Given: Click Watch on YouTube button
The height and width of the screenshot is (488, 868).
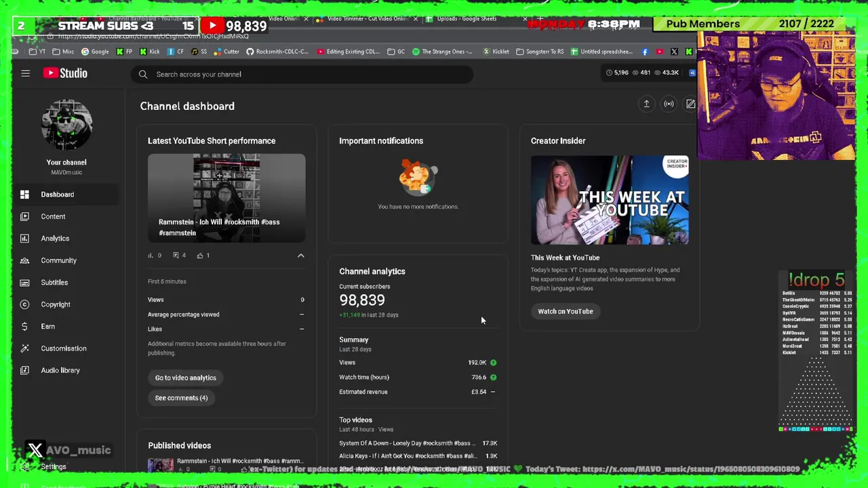Looking at the screenshot, I should click(x=566, y=312).
